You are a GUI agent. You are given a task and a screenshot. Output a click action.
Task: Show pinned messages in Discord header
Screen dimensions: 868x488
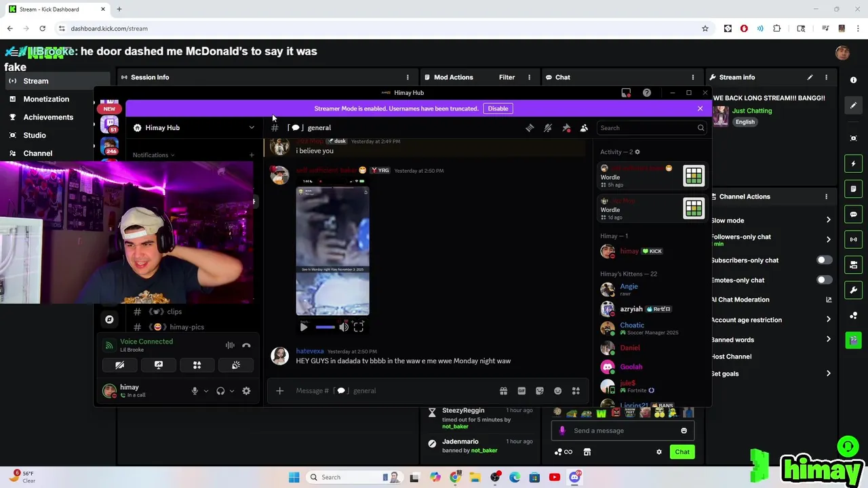pyautogui.click(x=566, y=127)
